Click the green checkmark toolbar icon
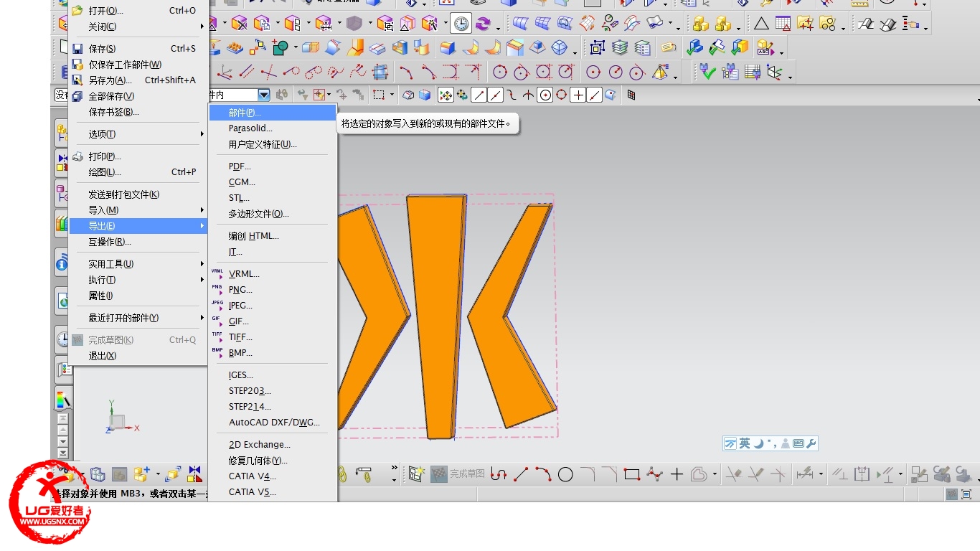Screen dimensions: 980x551 (707, 72)
